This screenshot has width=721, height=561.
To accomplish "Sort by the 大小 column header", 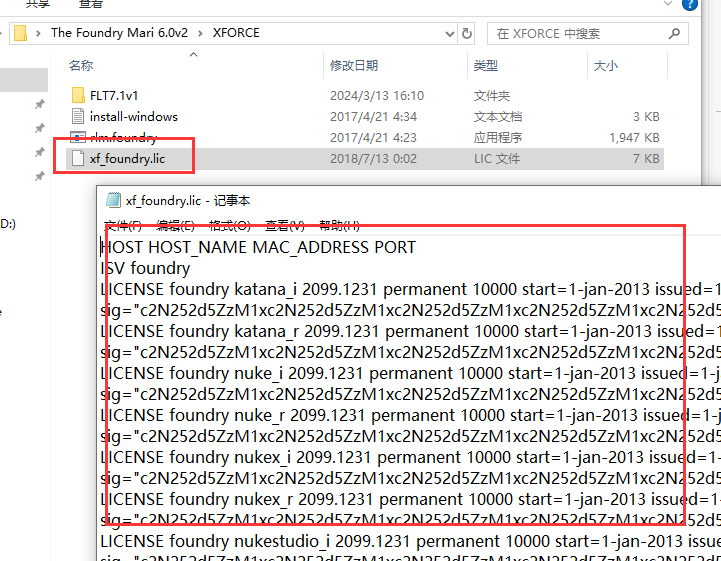I will (x=606, y=65).
